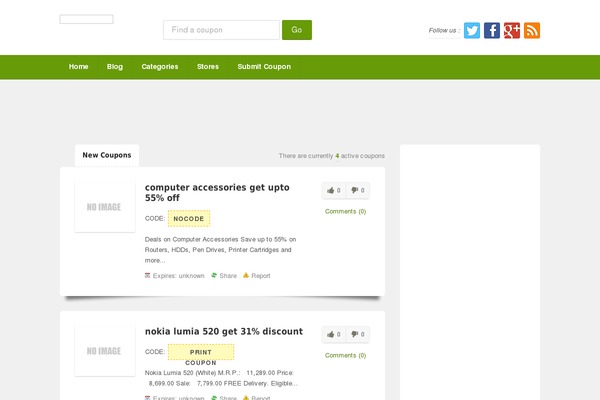
Task: Select the New Coupons tab
Action: click(107, 155)
